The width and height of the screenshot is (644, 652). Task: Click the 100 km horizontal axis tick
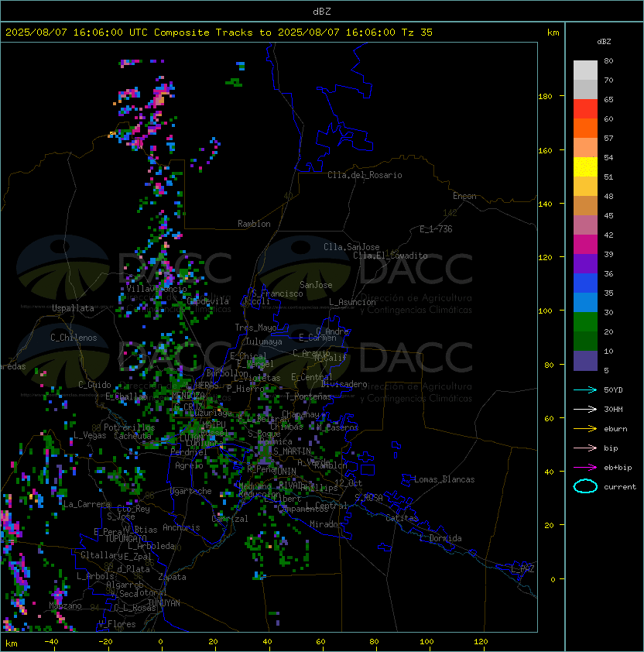(427, 642)
